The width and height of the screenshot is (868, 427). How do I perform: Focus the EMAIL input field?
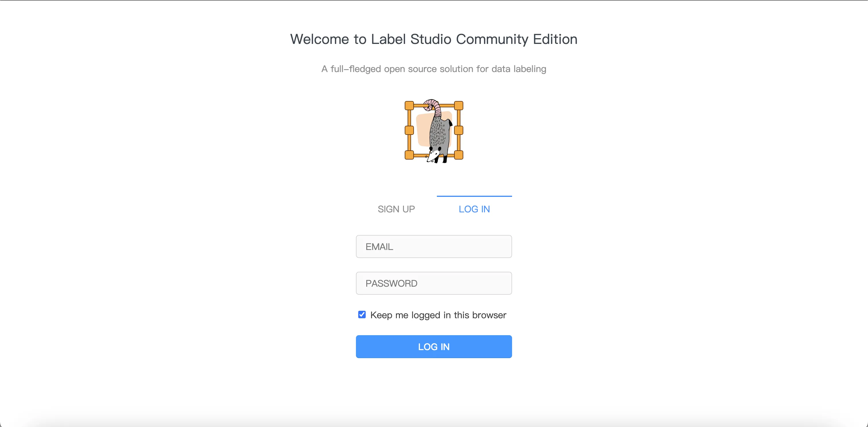[434, 247]
